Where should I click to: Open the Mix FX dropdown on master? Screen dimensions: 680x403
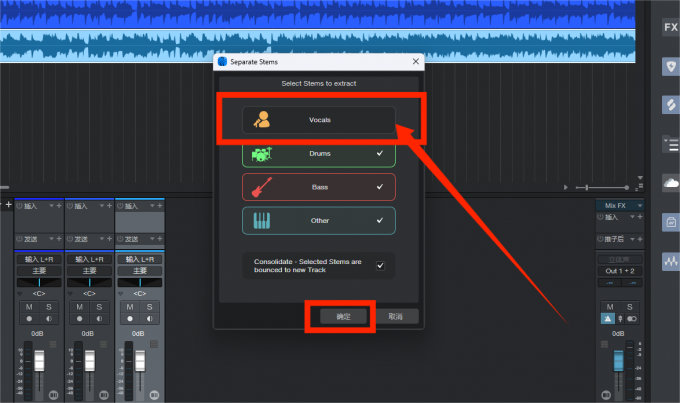pos(640,205)
